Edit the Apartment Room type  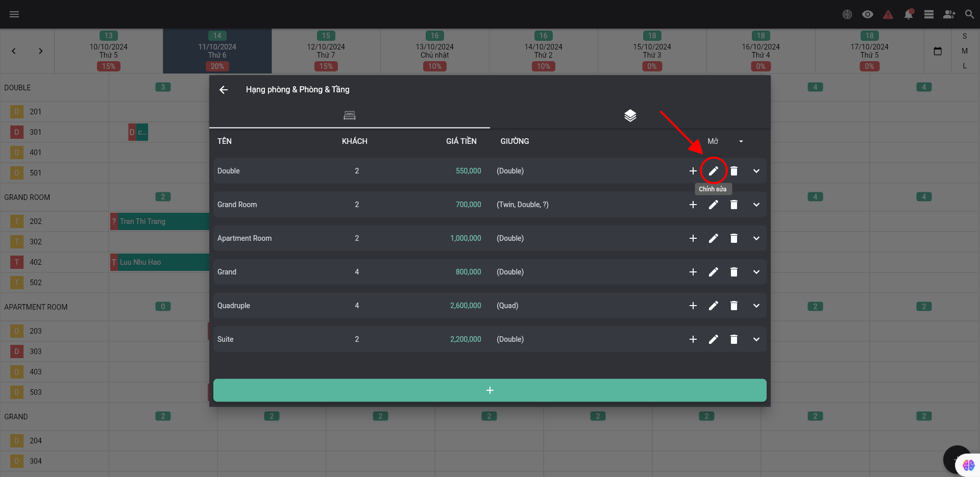(x=714, y=238)
